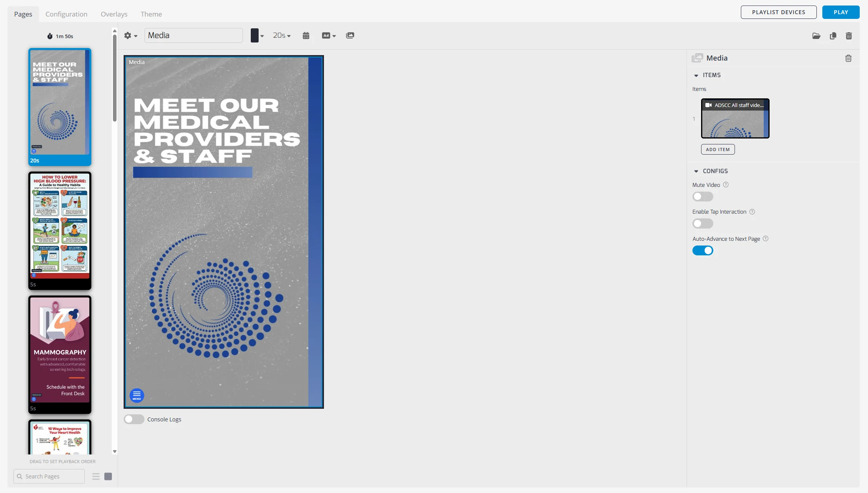Open the 20s duration dropdown
This screenshot has height=493, width=868.
[282, 35]
